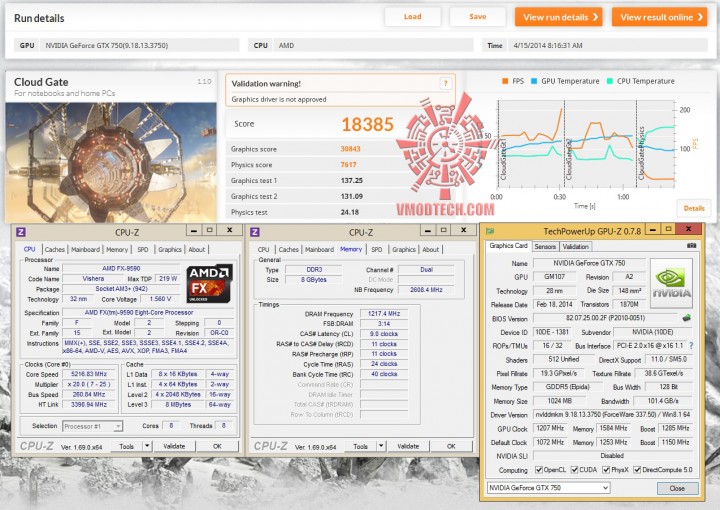The image size is (720, 510).
Task: Click the BIOS save chip icon in GPU-Z
Action: [687, 318]
